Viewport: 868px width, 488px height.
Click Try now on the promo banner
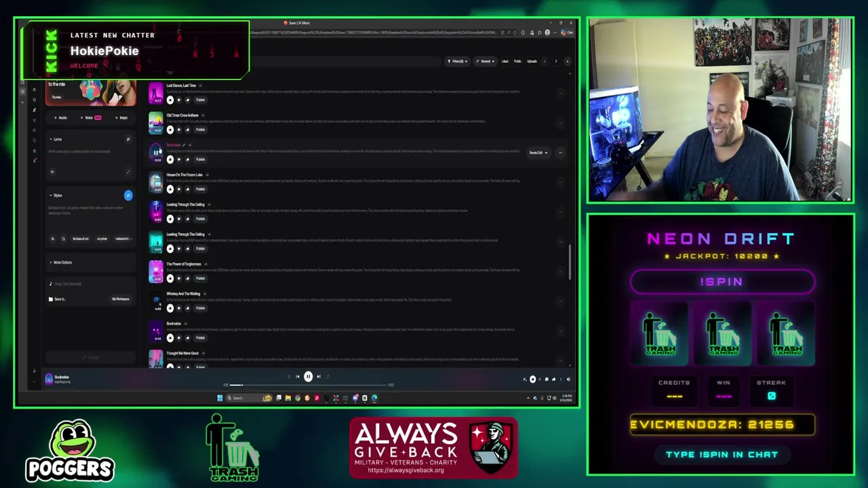pos(56,97)
